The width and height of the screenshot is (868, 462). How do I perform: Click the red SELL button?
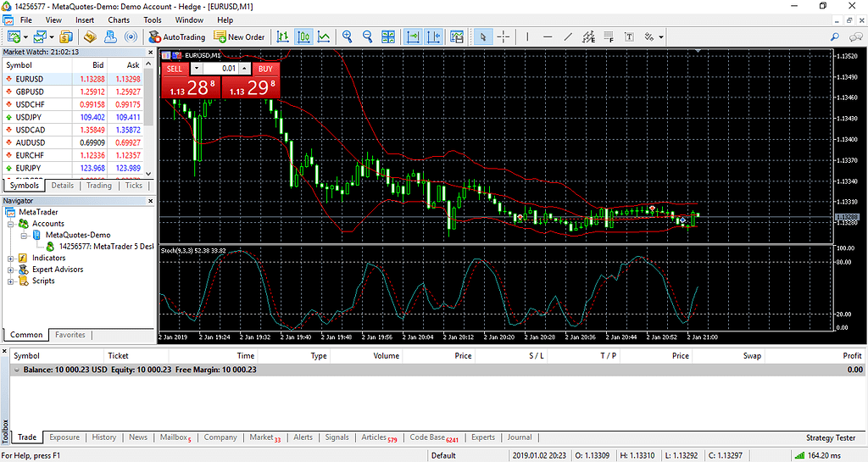coord(175,69)
